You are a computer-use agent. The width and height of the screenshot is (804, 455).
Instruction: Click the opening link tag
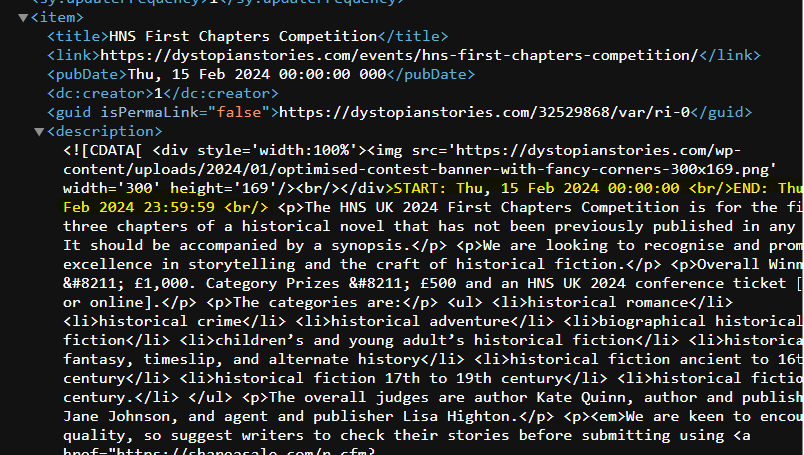click(x=73, y=55)
